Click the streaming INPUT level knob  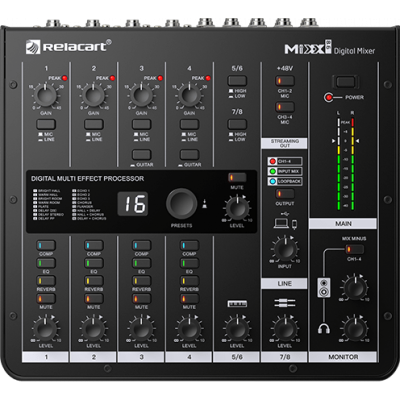point(285,249)
